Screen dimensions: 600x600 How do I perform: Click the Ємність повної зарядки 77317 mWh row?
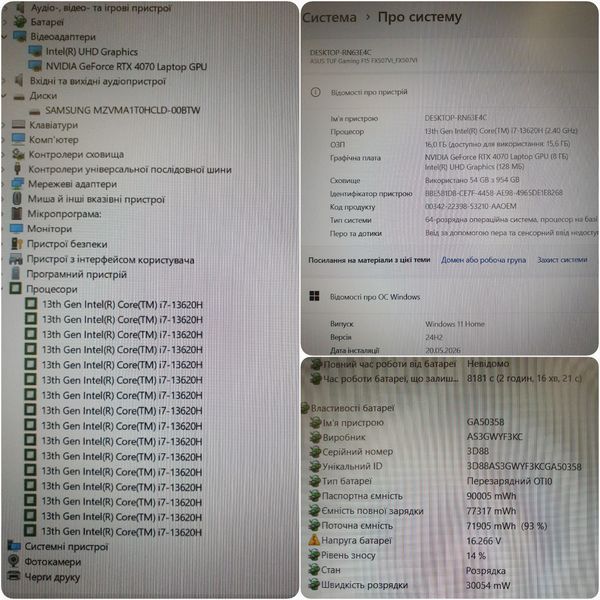(x=413, y=511)
